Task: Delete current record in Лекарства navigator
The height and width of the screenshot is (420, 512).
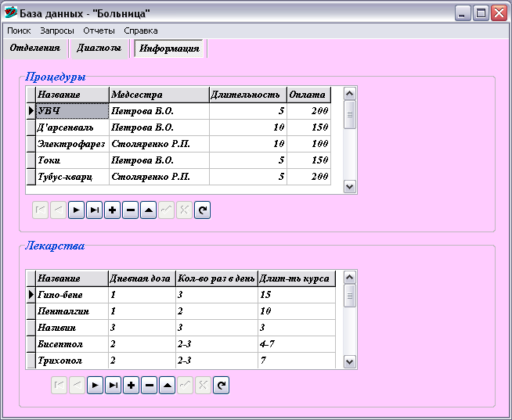Action: tap(150, 385)
